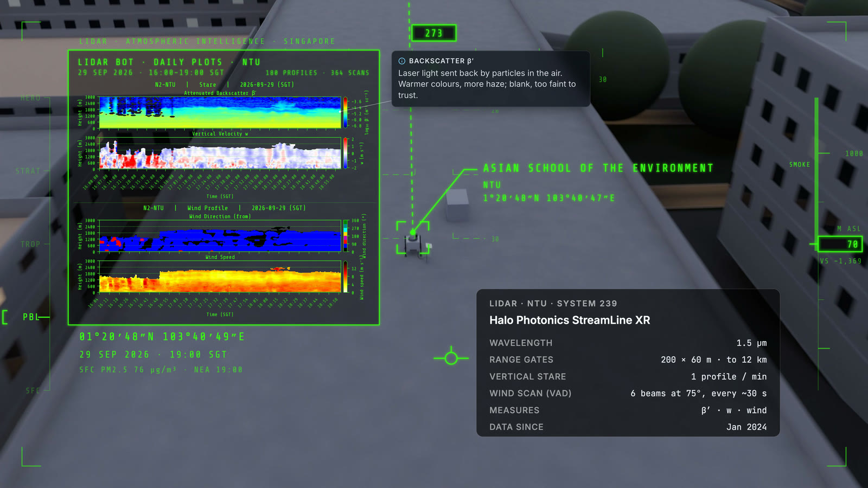The width and height of the screenshot is (868, 488).
Task: Click the VS -1,369 vertical speed readout
Action: coord(841,261)
